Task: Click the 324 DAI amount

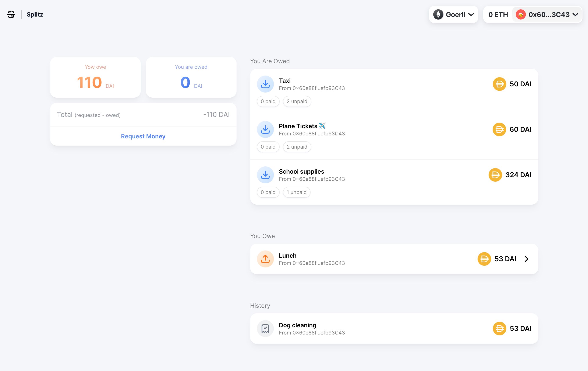Action: point(518,175)
